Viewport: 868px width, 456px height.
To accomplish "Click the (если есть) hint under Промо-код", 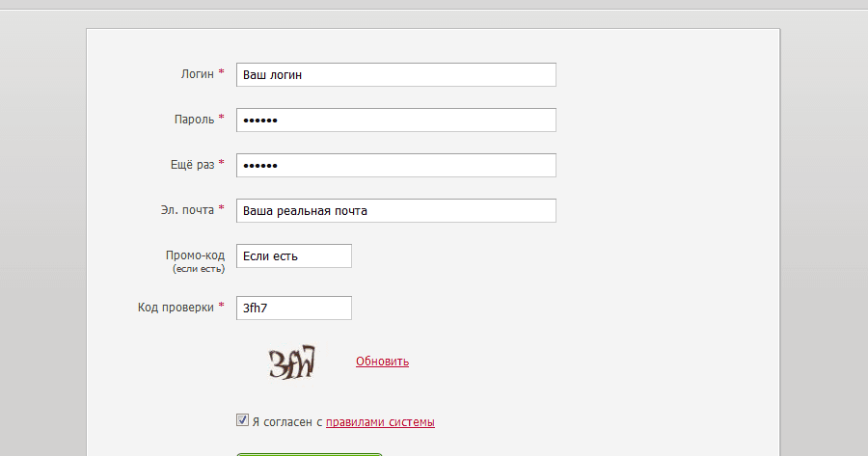I will click(199, 269).
